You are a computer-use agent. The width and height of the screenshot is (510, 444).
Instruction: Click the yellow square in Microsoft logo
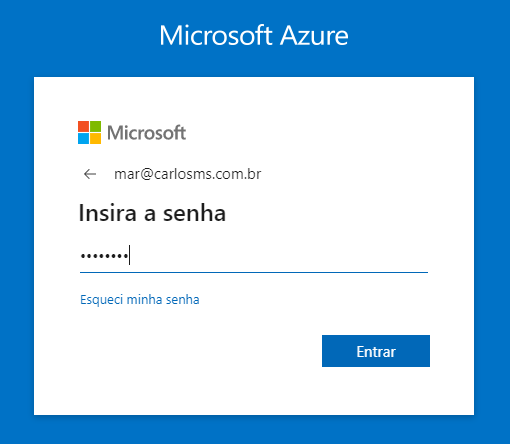(95, 138)
